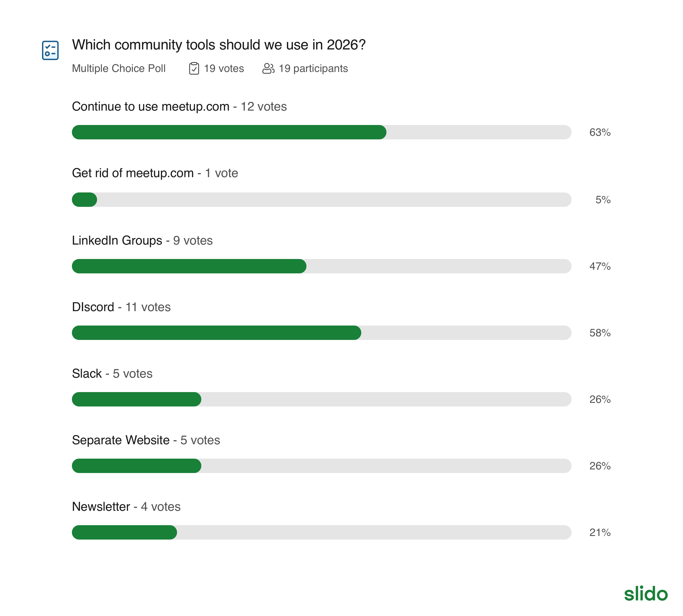Click the 63% percentage value
683x616 pixels.
(x=600, y=132)
